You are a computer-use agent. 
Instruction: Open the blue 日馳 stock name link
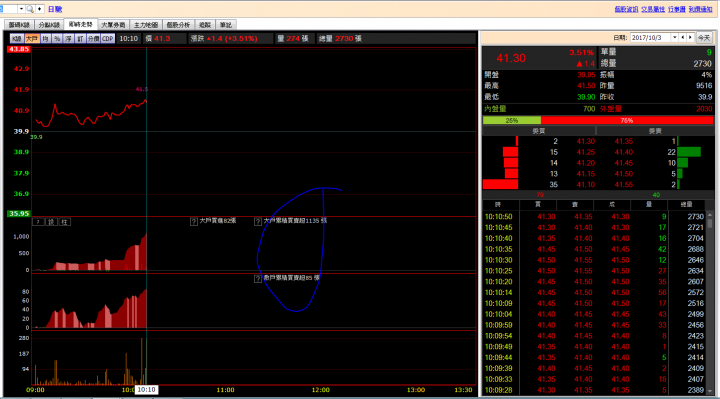click(55, 9)
